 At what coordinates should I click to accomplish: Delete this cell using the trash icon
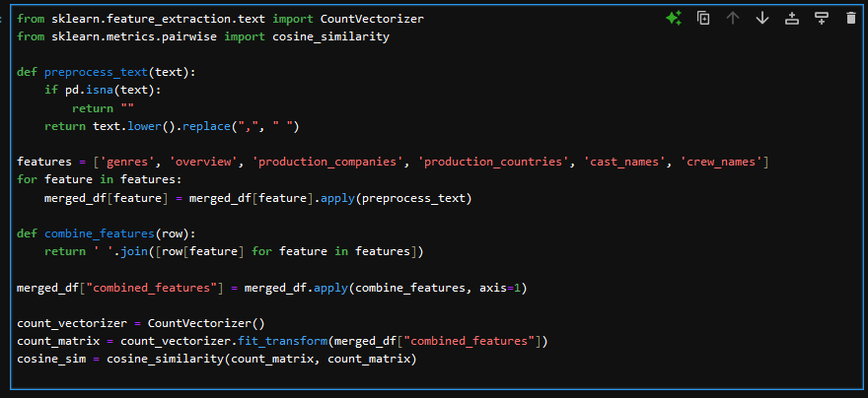850,18
